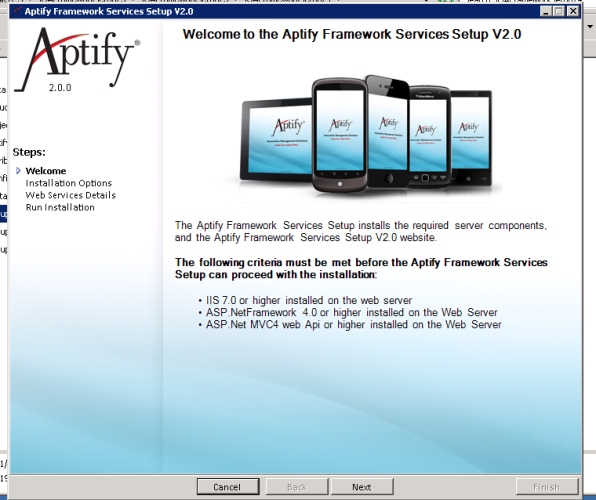Click the Aptify logo in sidebar

(x=78, y=59)
